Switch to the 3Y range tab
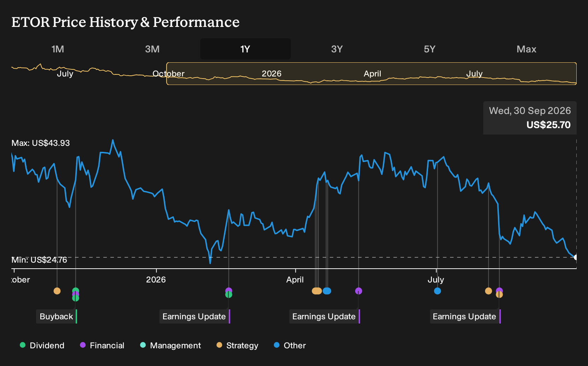 pos(337,49)
